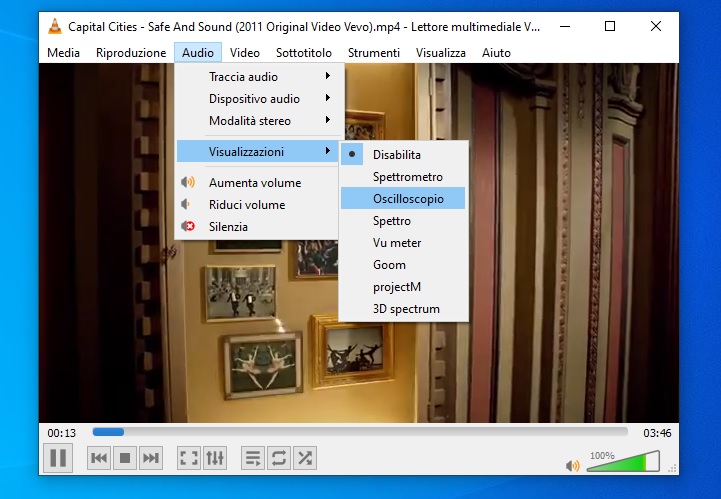721x499 pixels.
Task: Click the Riduci volume speaker icon
Action: point(185,204)
